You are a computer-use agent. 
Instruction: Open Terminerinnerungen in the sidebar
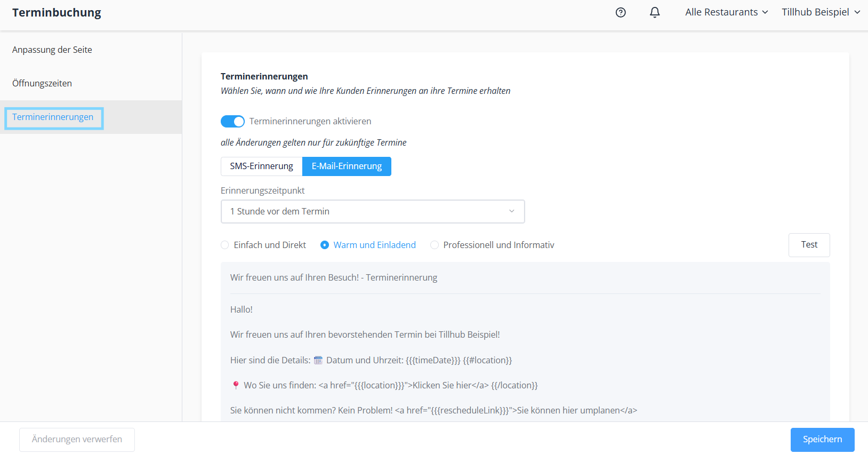tap(53, 117)
